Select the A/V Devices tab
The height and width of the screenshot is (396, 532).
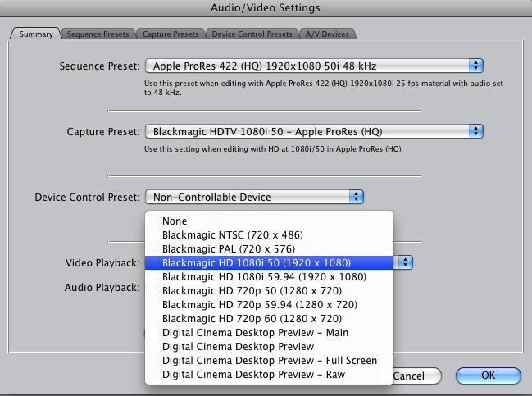(x=327, y=34)
